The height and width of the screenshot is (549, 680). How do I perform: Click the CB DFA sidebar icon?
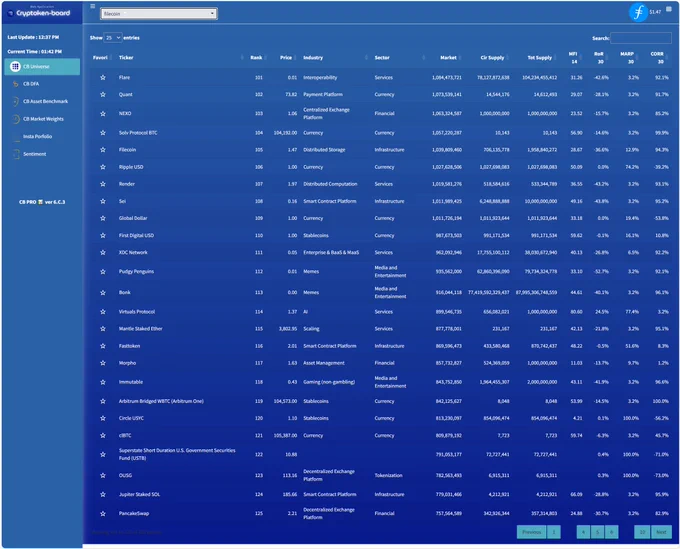click(x=16, y=84)
